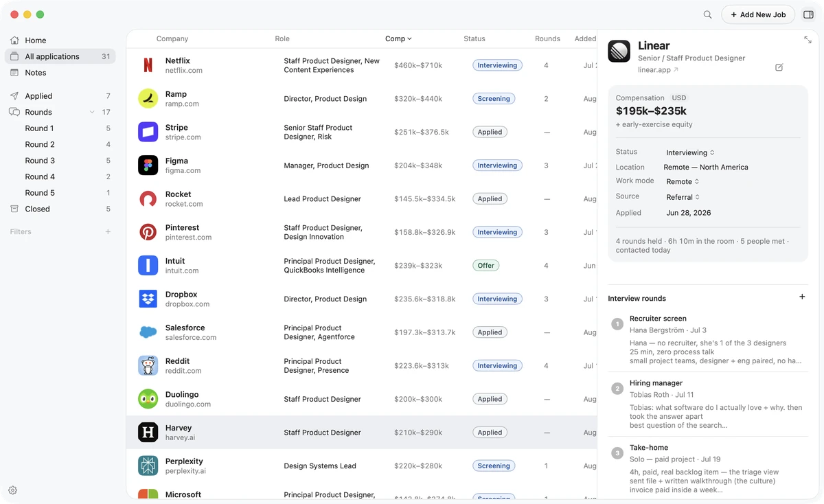Click the Role column header
This screenshot has height=504, width=824.
[282, 38]
